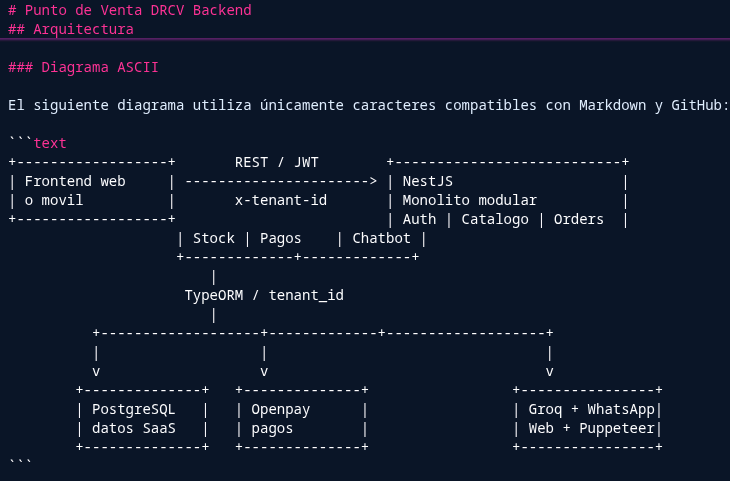Click the closing code fence backticks
This screenshot has width=730, height=481.
point(20,462)
